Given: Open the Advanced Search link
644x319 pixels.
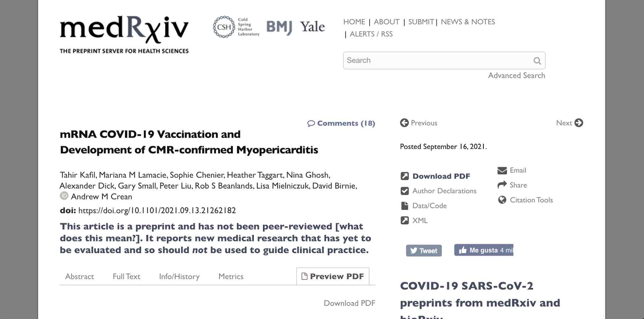Looking at the screenshot, I should (x=516, y=75).
